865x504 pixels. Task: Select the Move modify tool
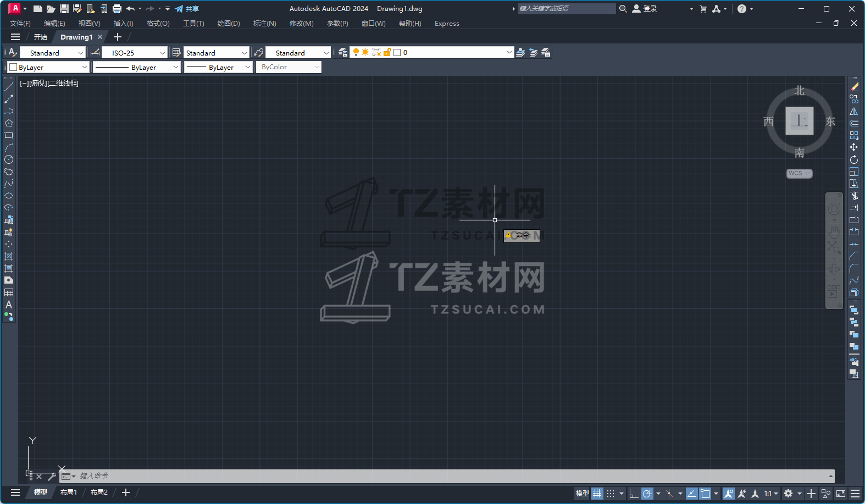click(x=854, y=147)
